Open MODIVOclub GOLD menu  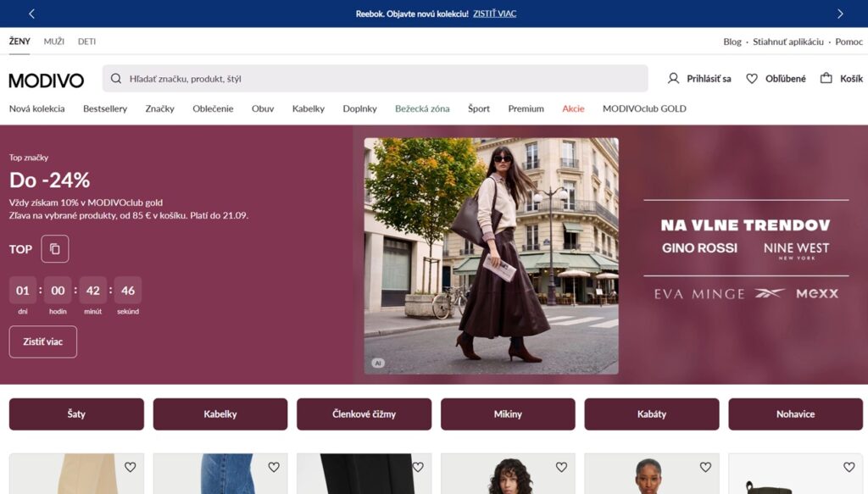[x=644, y=108]
